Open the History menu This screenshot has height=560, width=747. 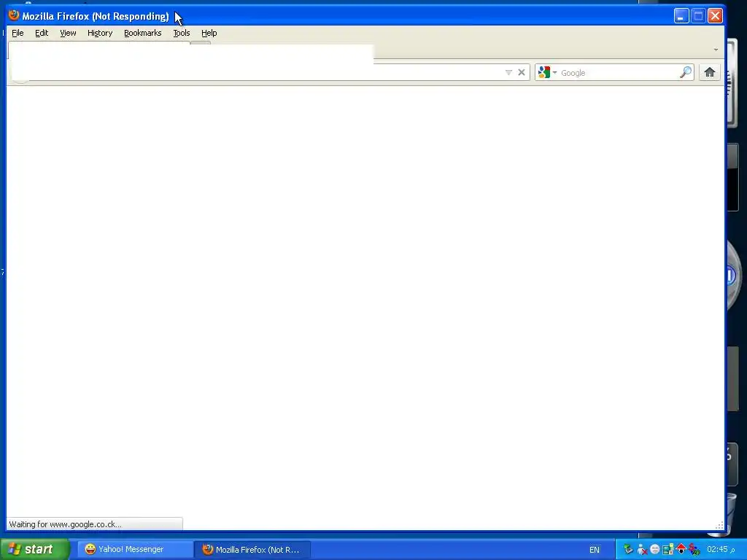(99, 33)
